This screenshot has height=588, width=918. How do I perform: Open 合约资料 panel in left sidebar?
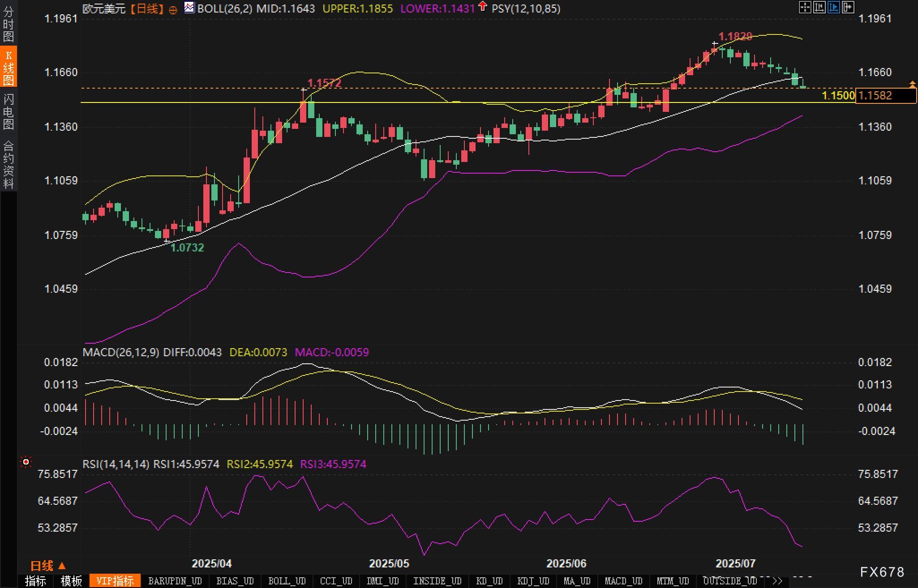(x=9, y=164)
